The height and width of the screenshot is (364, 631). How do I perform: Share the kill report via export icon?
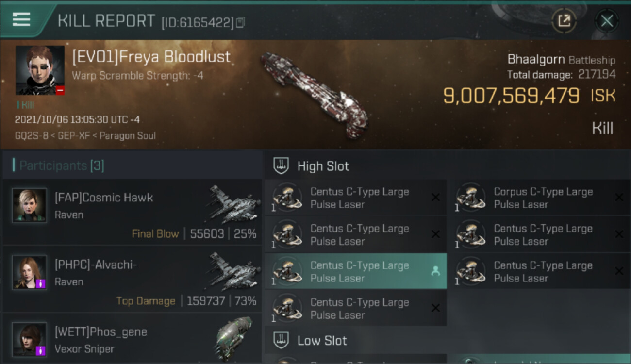coord(564,21)
